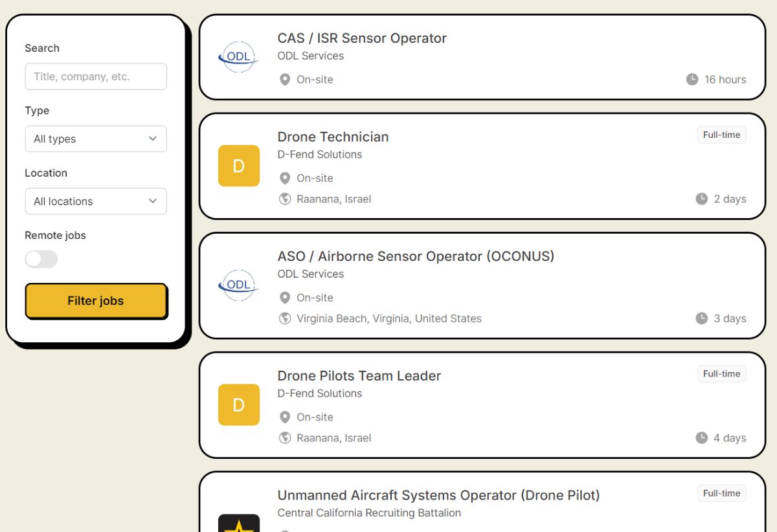Toggle the Remote jobs switch
The image size is (777, 532).
[41, 260]
